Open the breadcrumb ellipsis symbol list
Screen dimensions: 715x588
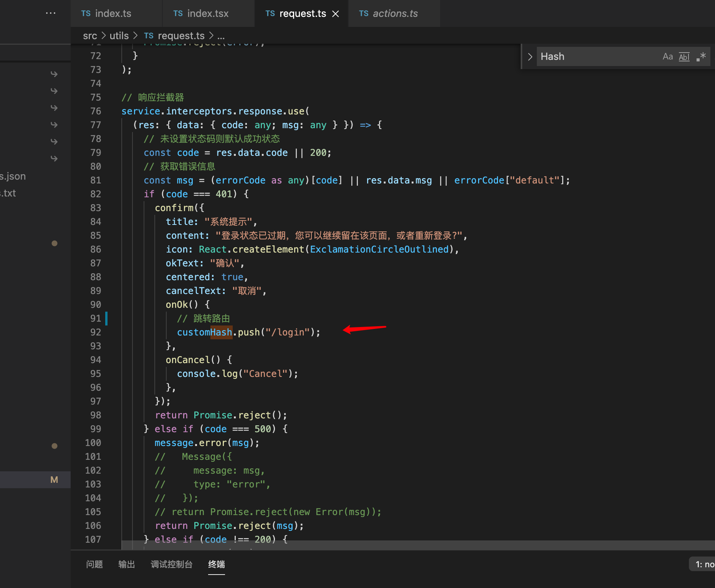[x=221, y=36]
